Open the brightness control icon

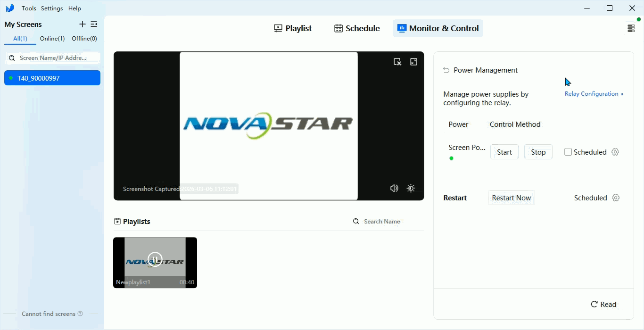pyautogui.click(x=411, y=188)
